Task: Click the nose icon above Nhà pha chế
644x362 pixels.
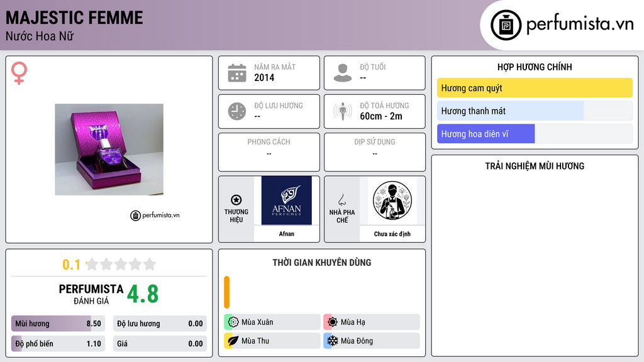Action: point(341,200)
